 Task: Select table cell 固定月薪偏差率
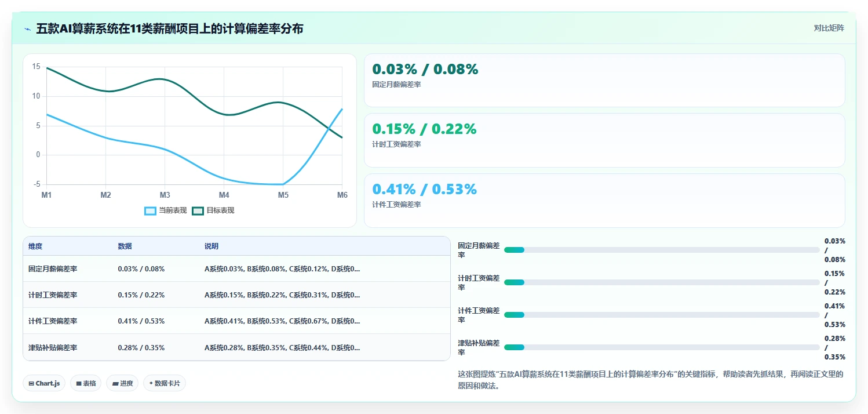coord(53,269)
